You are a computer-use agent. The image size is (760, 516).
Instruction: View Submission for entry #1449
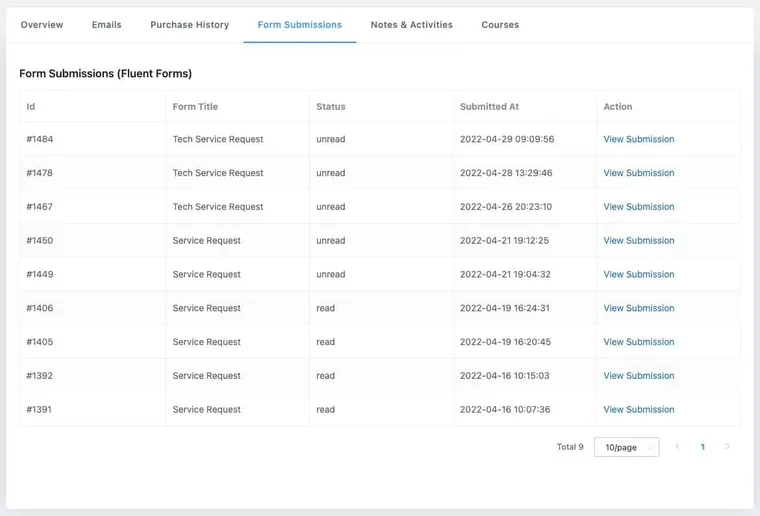coord(638,274)
